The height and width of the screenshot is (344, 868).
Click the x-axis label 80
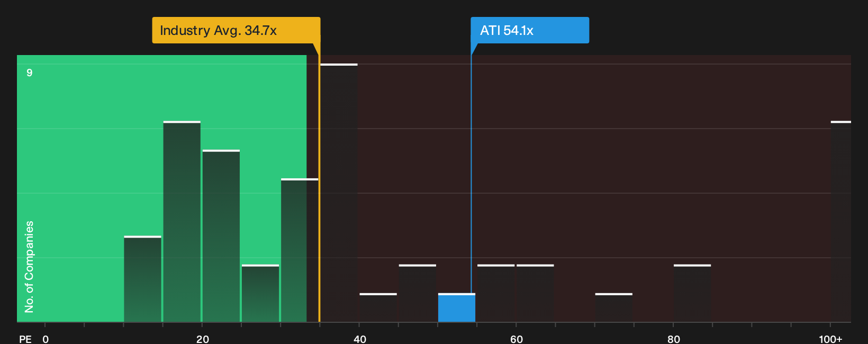point(674,339)
